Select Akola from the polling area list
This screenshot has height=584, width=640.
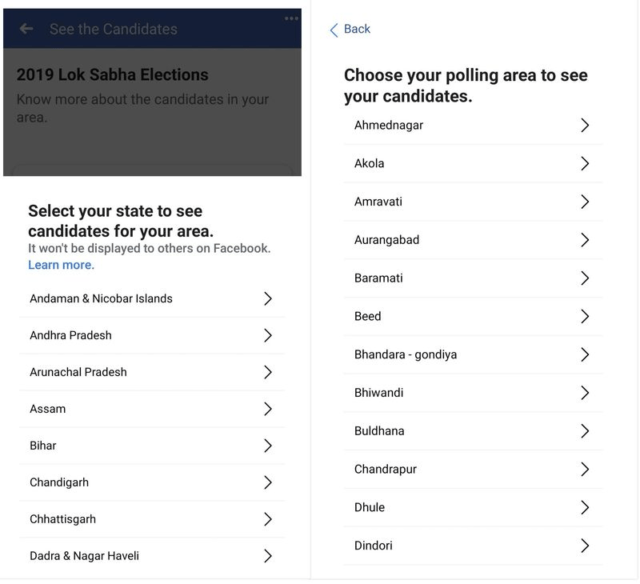click(x=369, y=163)
